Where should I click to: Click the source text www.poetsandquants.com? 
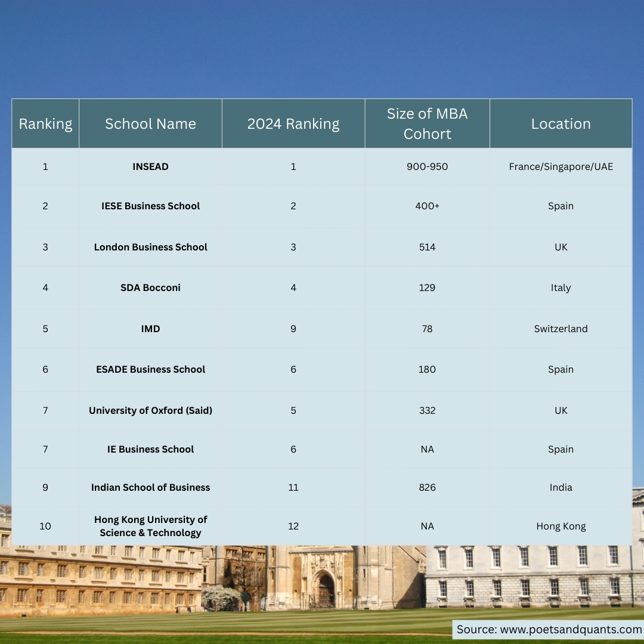(571, 630)
